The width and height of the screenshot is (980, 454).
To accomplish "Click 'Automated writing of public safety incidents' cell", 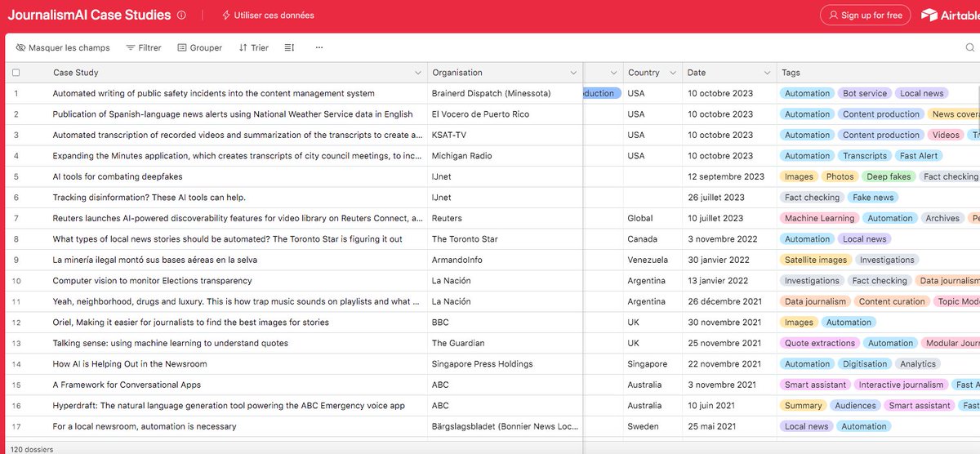I will tap(237, 94).
